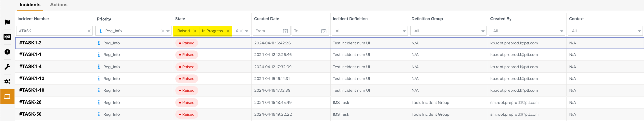Open incident #TASK-50
The width and height of the screenshot is (644, 121).
coord(30,114)
